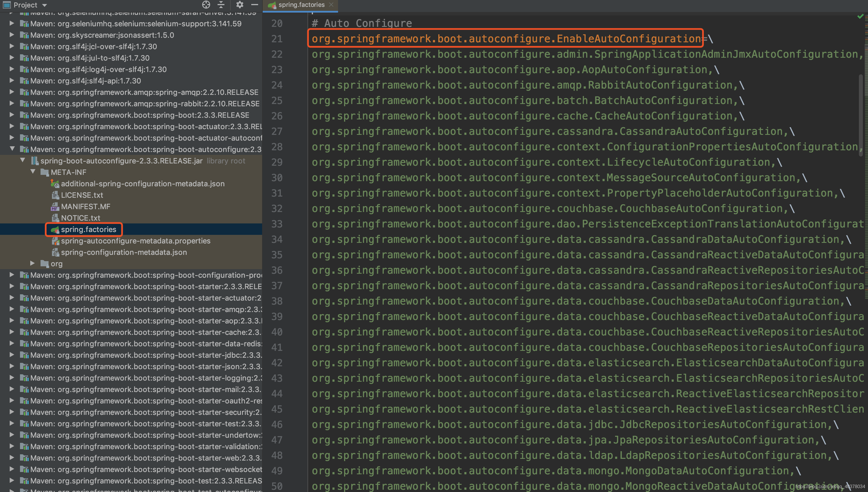Viewport: 868px width, 492px height.
Task: Select Maven spring-boot-starter-jdbc row
Action: (x=131, y=355)
